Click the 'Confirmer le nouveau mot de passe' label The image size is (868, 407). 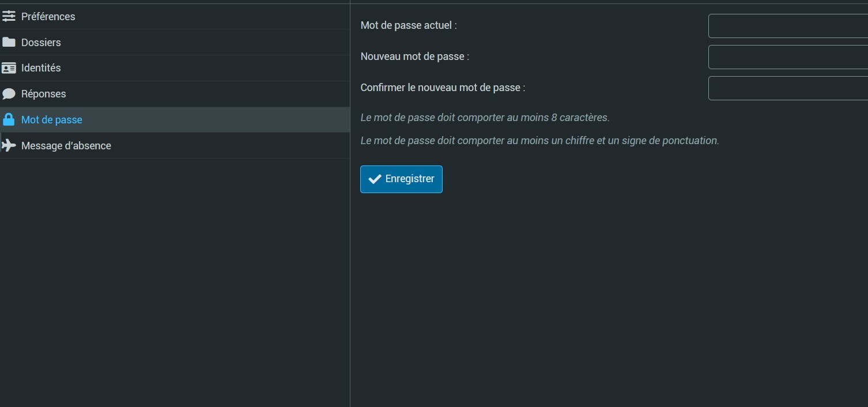click(x=443, y=88)
